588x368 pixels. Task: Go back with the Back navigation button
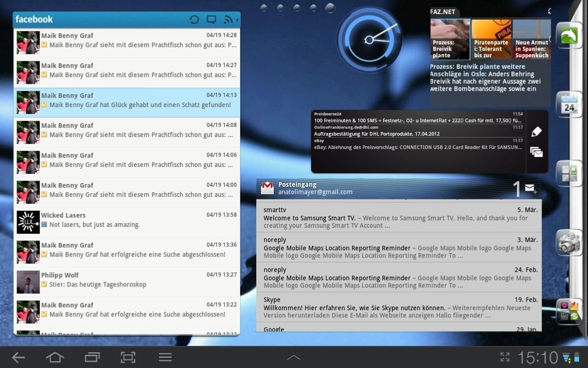tap(18, 357)
